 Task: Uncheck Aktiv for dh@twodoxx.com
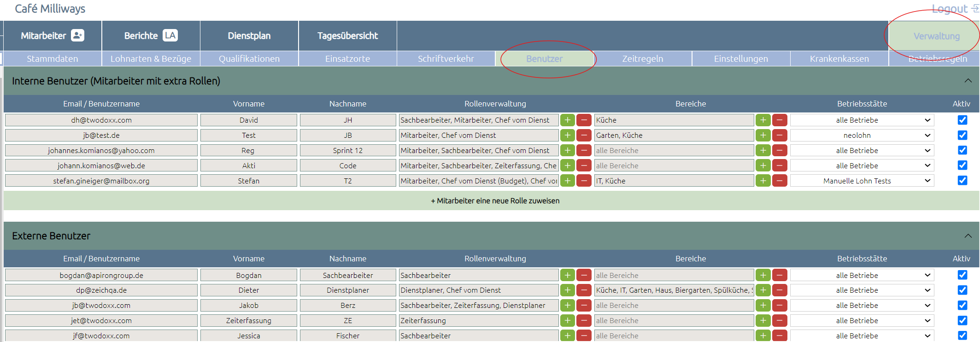tap(962, 120)
